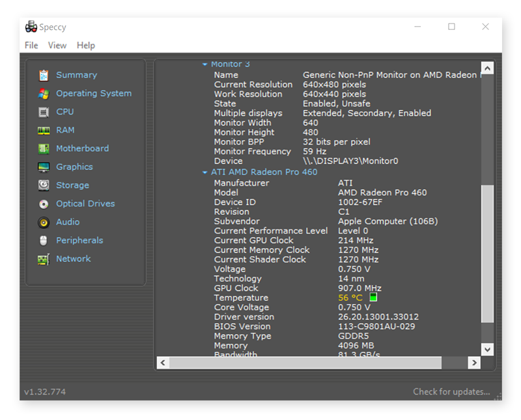Click the Check for updates link
521x420 pixels.
452,390
